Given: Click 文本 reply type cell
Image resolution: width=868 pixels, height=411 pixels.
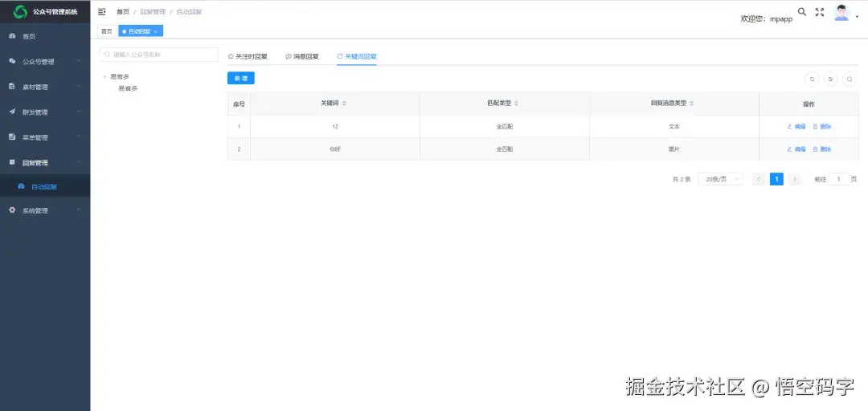Looking at the screenshot, I should coord(674,127).
